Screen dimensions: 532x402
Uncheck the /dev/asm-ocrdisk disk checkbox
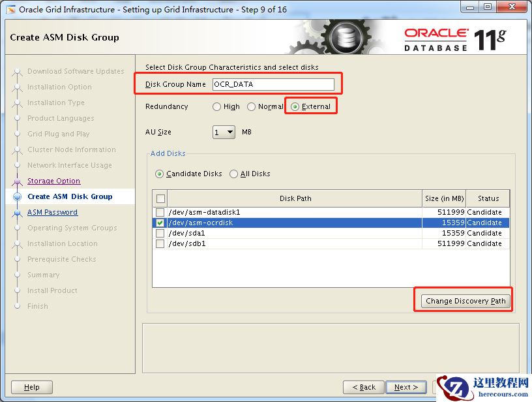point(160,223)
